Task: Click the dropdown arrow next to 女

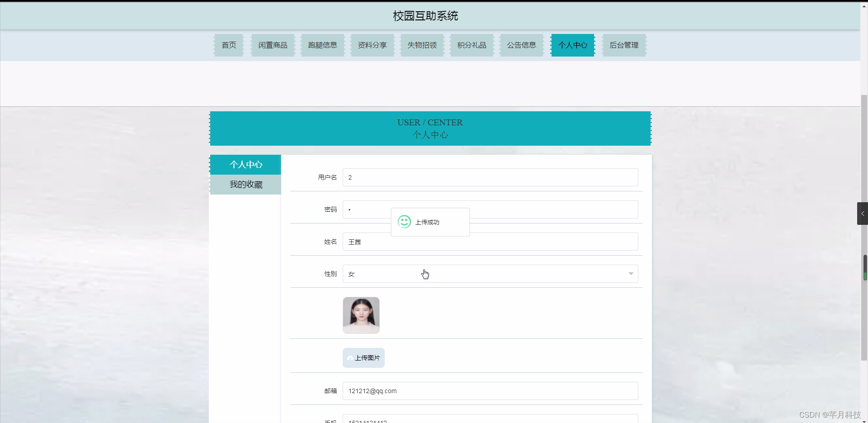Action: (630, 274)
